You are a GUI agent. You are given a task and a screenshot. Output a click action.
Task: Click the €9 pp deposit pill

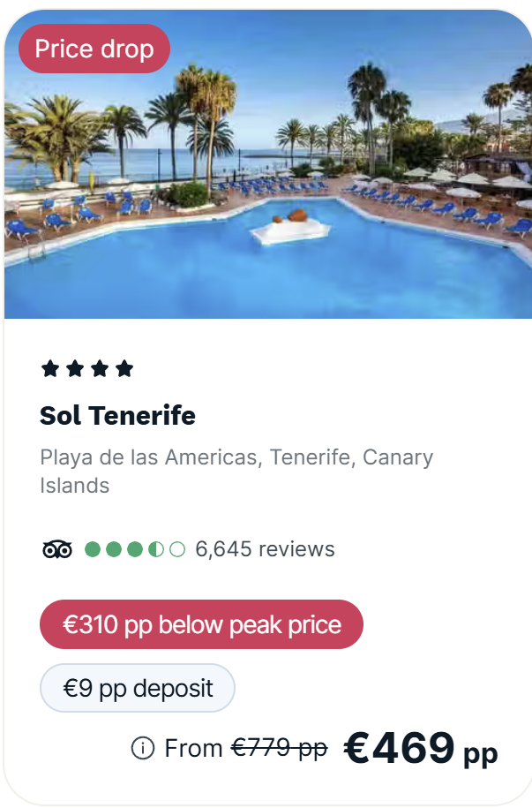click(138, 688)
